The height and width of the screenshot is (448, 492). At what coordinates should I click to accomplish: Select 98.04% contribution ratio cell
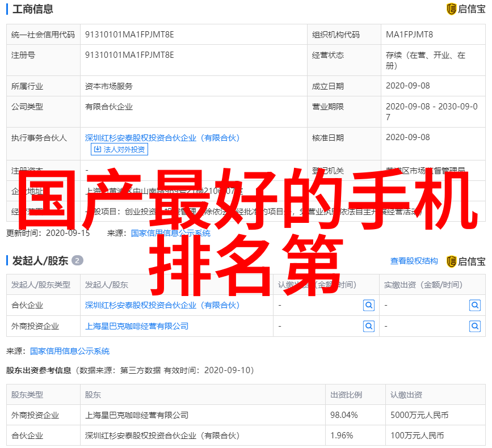pos(344,415)
